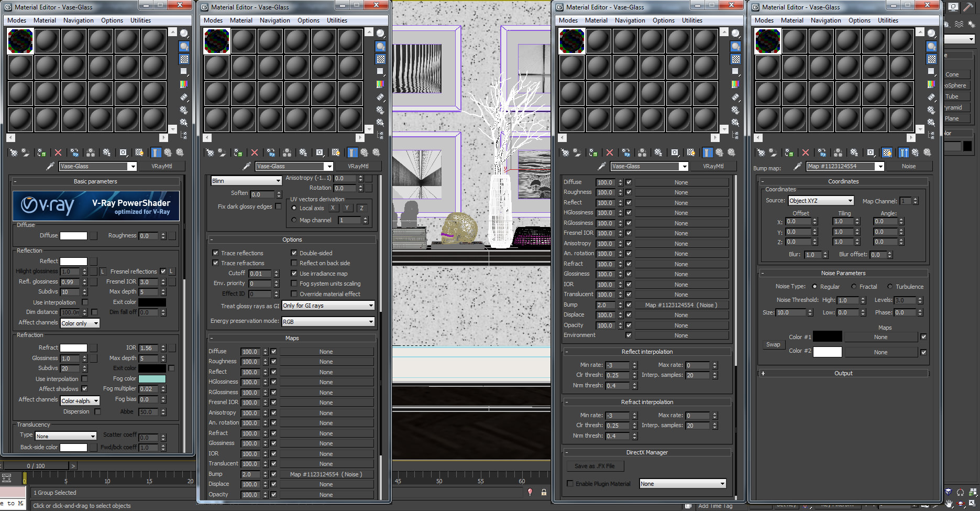Open Video Color Check in leftmost editor sidebar
Viewport: 980px width, 511px height.
[184, 84]
